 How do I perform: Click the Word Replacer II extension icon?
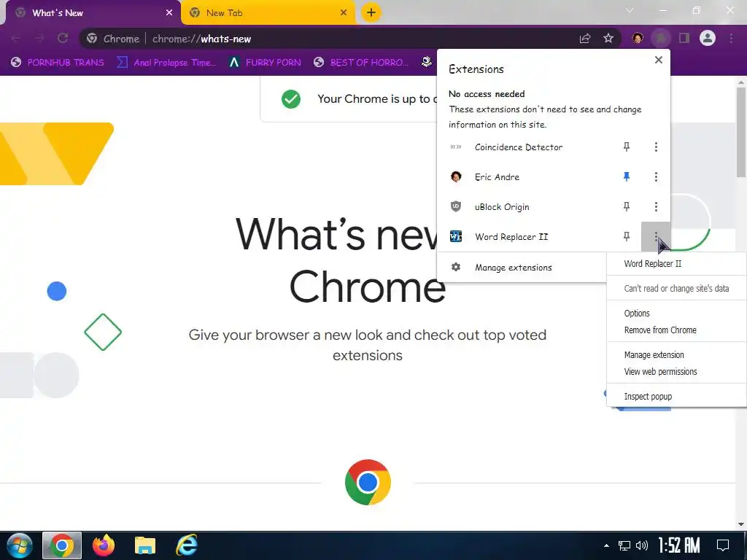pos(456,236)
